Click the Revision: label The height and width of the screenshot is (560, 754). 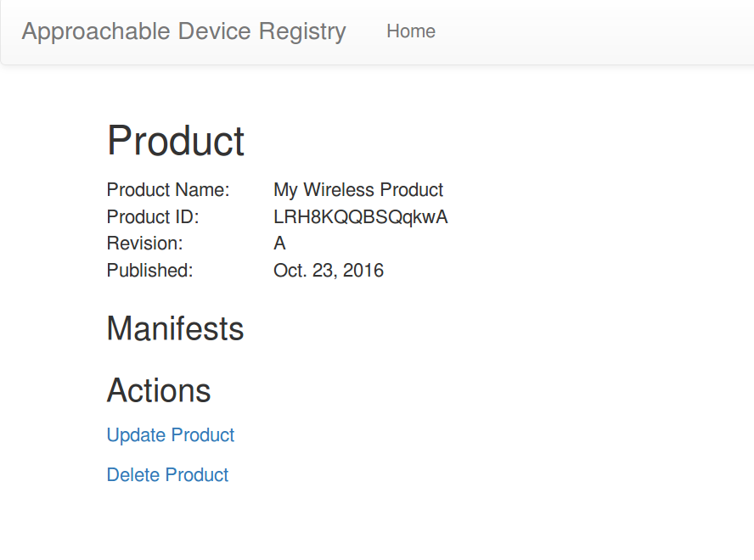[x=144, y=244]
